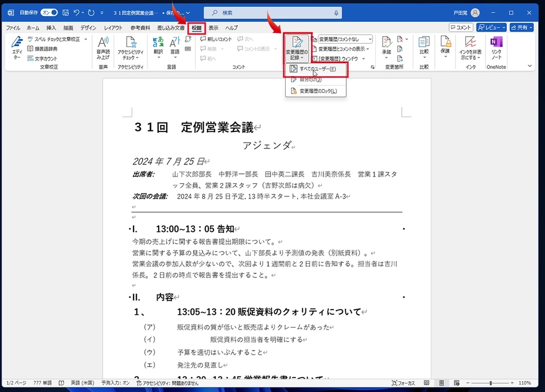
Task: Run spelling and grammar check (スペルチェックと文章校正)
Action: [54, 39]
